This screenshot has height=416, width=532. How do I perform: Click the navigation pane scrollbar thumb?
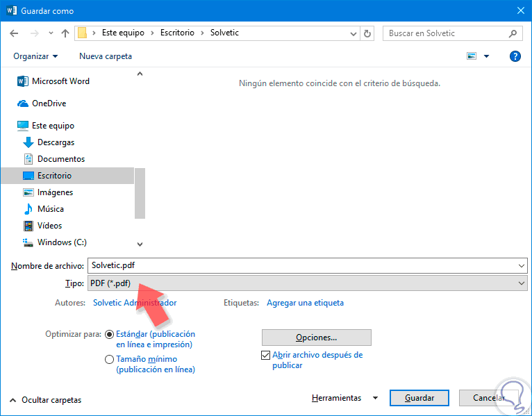[140, 193]
